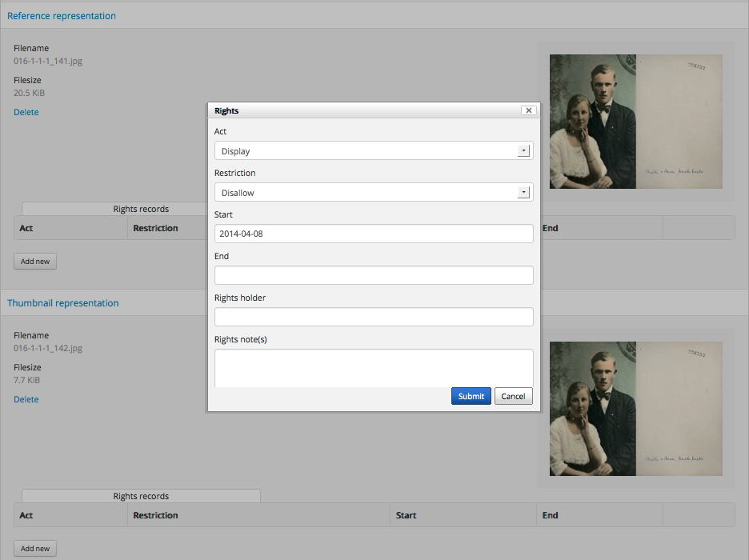Expand the Restriction dropdown showing Disallow

tap(374, 193)
